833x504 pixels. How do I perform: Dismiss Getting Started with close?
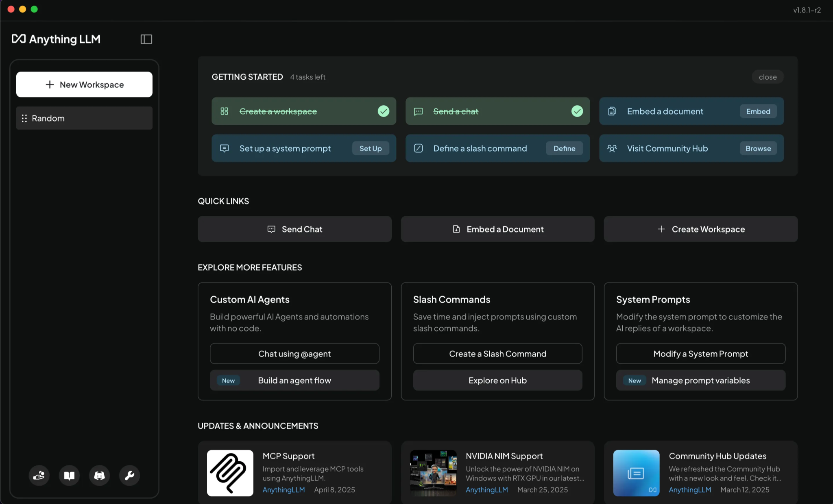pyautogui.click(x=767, y=77)
